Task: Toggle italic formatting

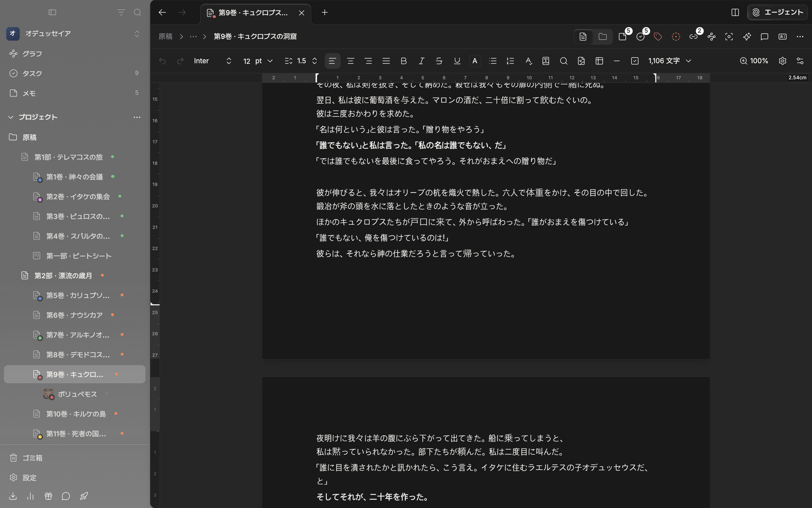Action: click(x=422, y=61)
